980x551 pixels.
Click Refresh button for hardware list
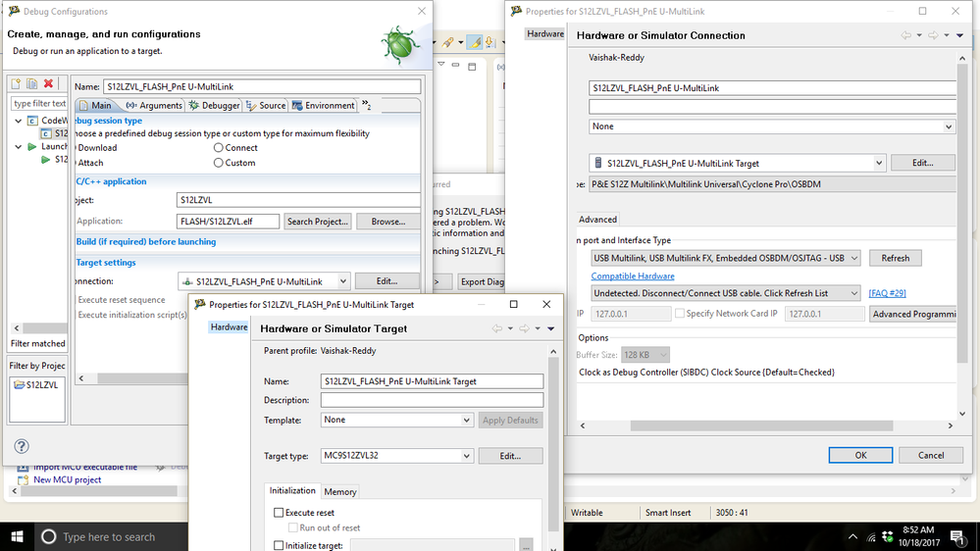[895, 258]
